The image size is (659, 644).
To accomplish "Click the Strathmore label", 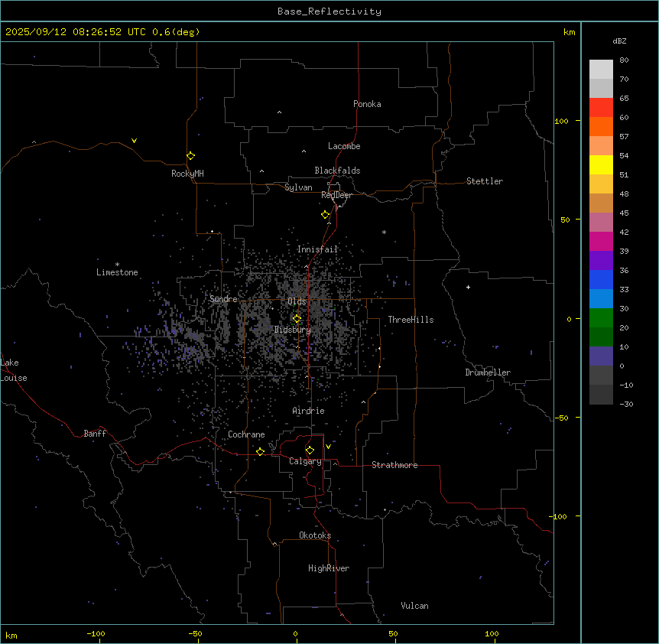I will click(x=394, y=465).
